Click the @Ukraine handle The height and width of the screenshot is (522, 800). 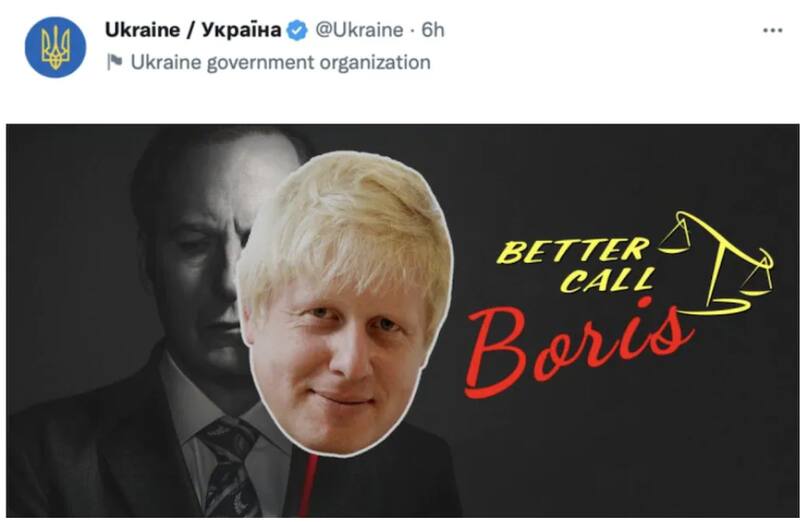(x=359, y=30)
